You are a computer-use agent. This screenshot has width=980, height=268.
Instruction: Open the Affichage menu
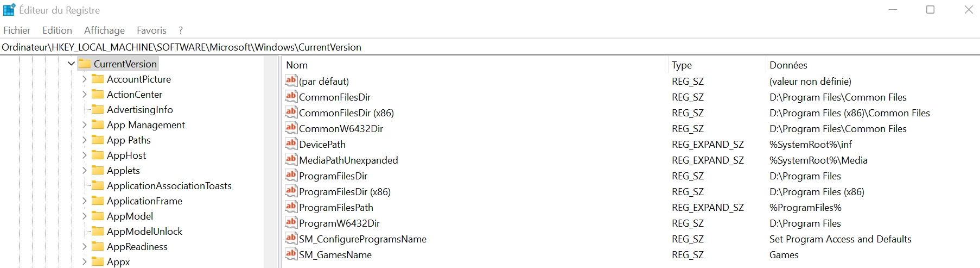coord(104,30)
